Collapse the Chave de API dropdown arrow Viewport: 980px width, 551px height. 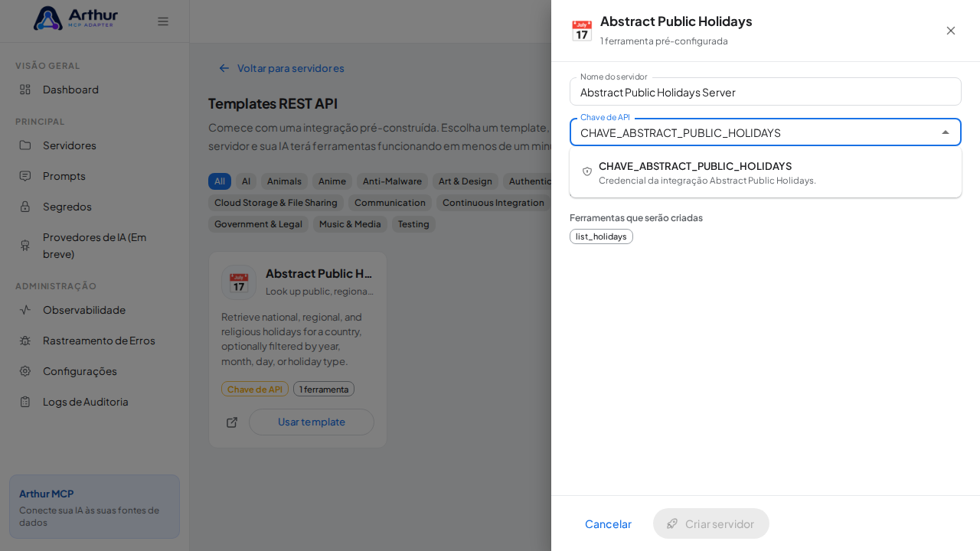tap(946, 132)
